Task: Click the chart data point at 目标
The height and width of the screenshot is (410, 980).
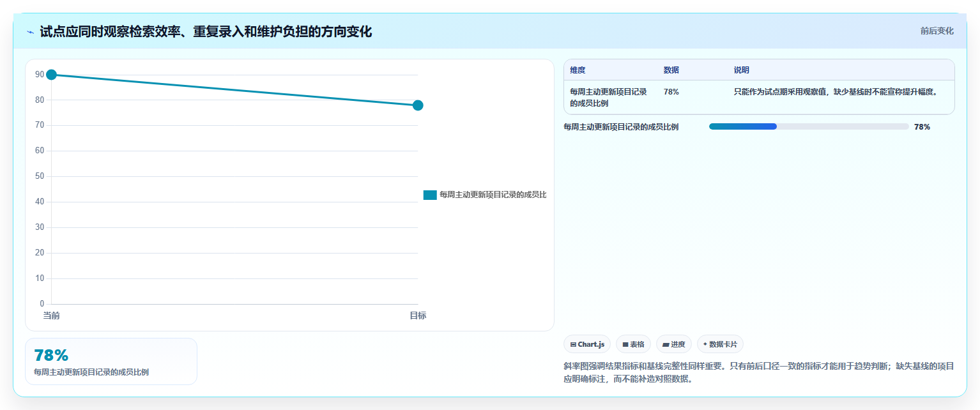Action: [418, 105]
